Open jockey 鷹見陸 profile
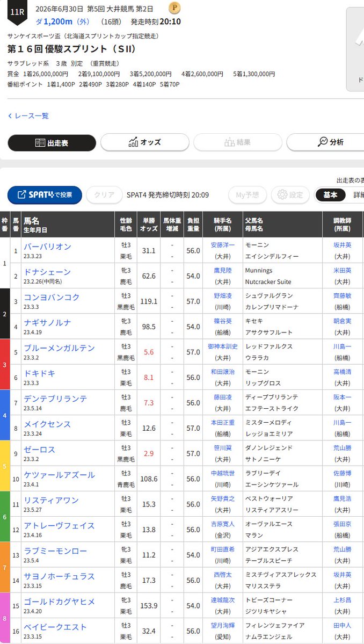Screen dimensions: 364x644 pos(223,270)
